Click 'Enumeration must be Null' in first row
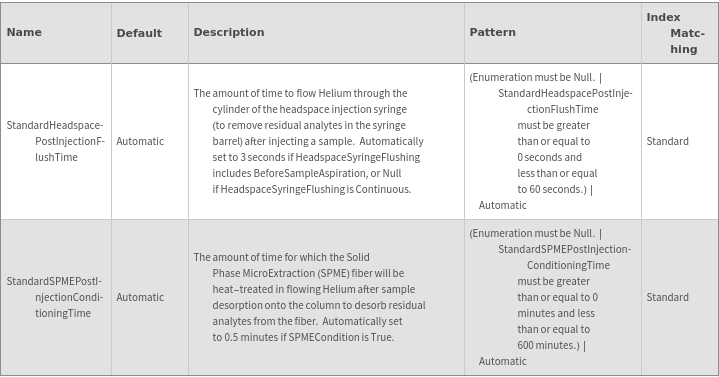 (x=533, y=78)
